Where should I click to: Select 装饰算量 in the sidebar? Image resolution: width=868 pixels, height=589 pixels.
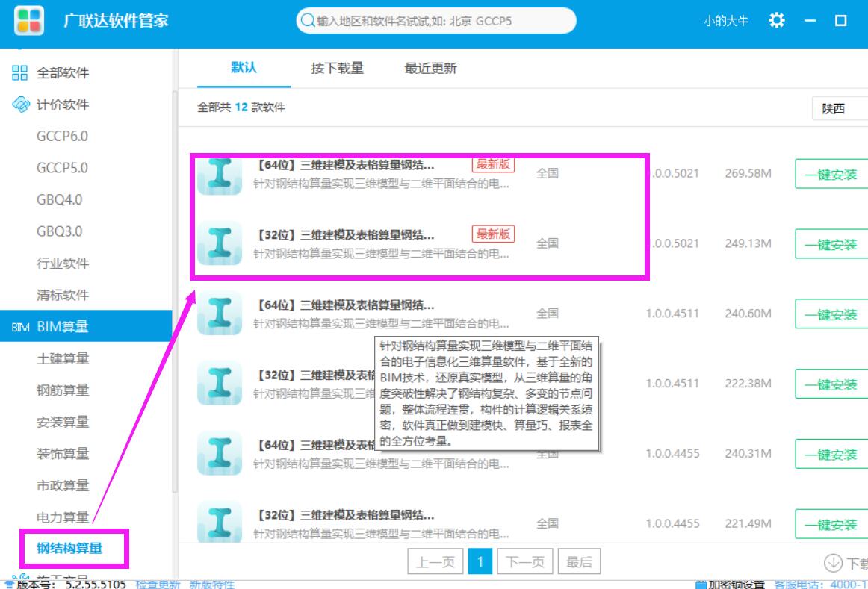pyautogui.click(x=63, y=453)
